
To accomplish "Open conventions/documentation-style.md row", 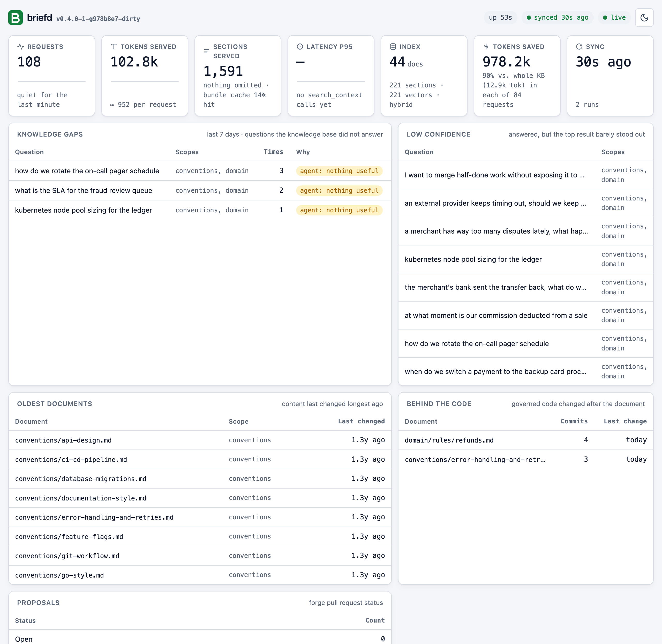I will 200,498.
